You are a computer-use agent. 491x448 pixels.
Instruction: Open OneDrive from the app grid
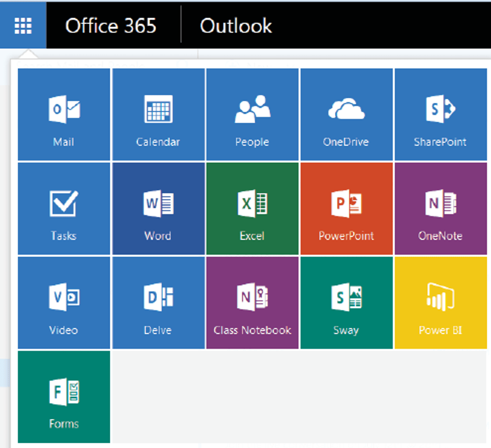coord(346,115)
